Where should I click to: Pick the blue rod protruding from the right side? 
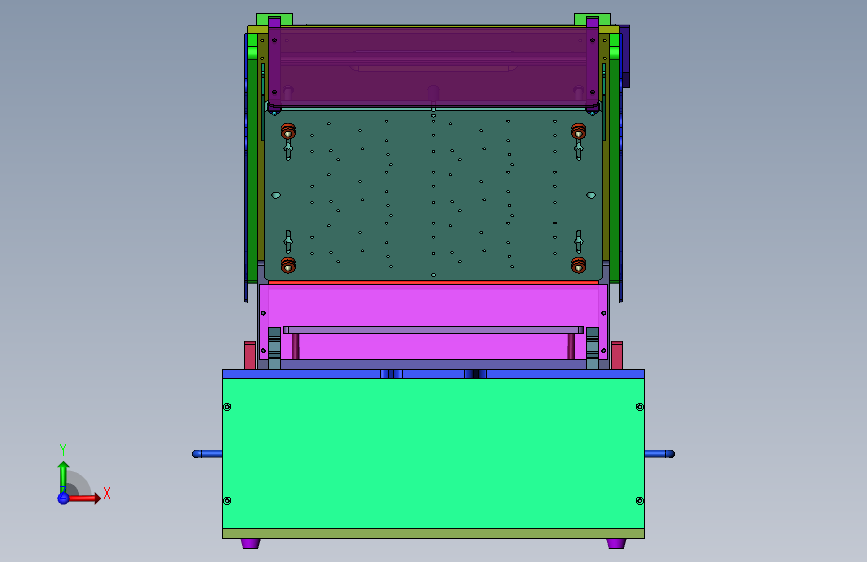click(660, 454)
